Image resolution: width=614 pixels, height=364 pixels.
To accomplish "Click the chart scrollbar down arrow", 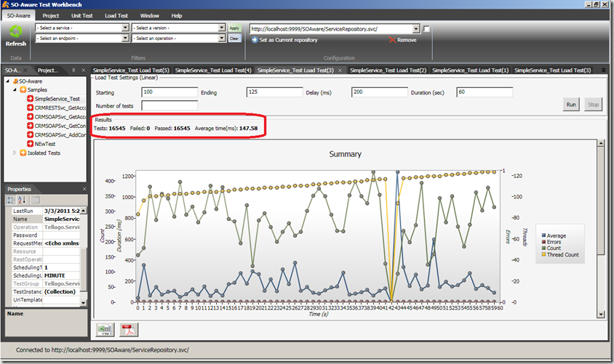I will [x=601, y=314].
